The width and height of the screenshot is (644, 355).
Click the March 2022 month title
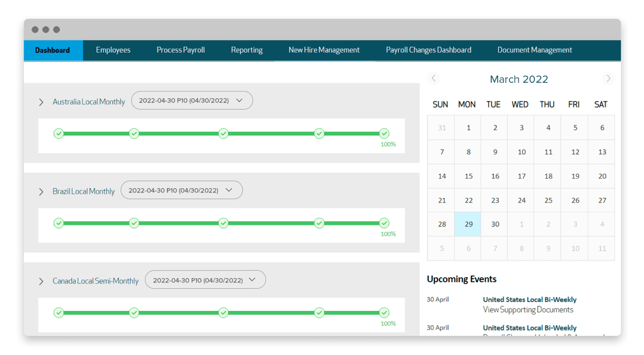519,79
